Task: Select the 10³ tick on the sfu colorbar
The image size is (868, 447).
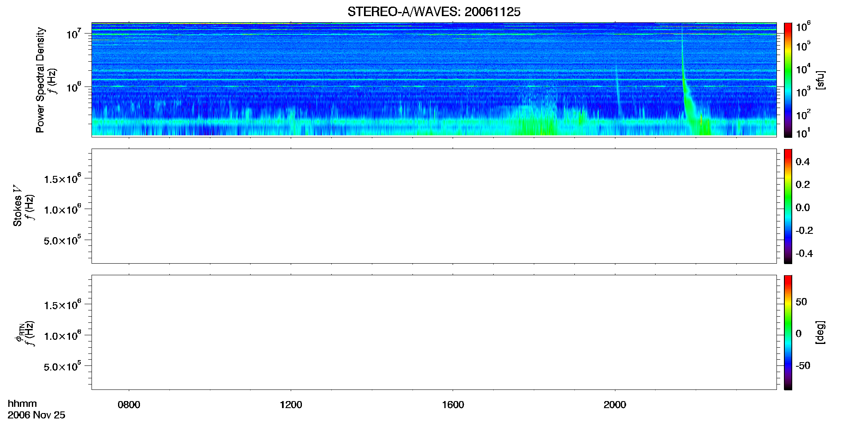Action: point(803,92)
